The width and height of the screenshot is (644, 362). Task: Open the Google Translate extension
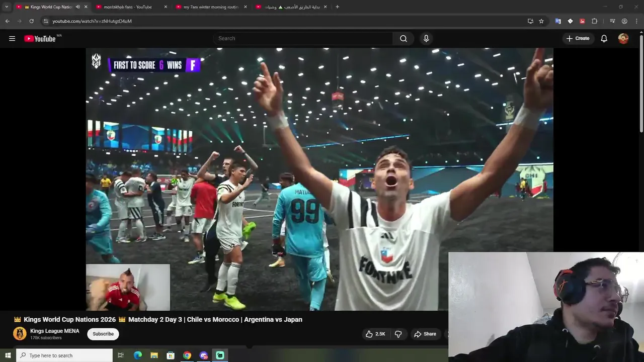558,21
